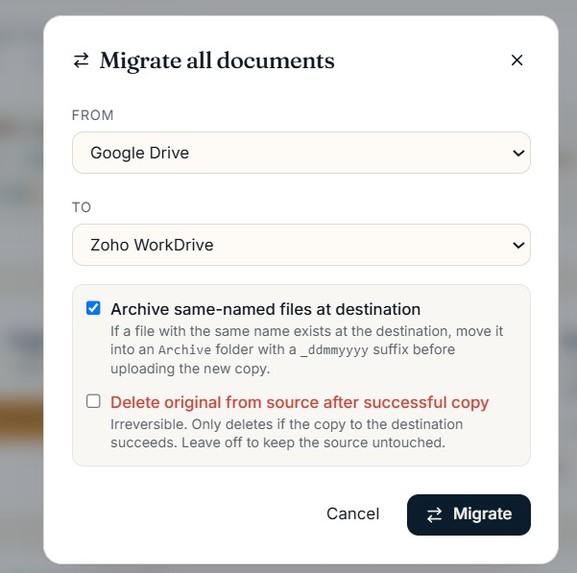Click the swap arrows icon beside title

coord(81,60)
